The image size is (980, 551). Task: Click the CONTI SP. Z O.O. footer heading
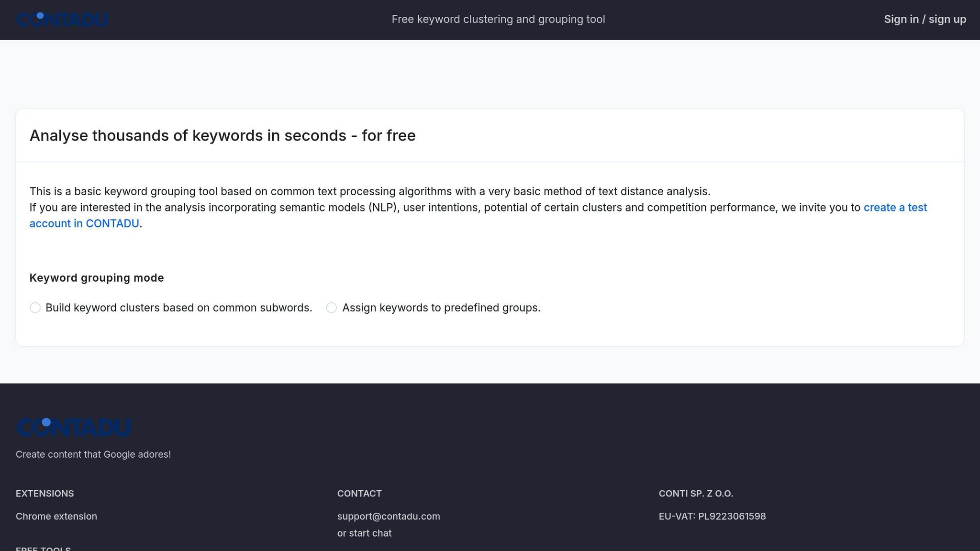pyautogui.click(x=696, y=494)
